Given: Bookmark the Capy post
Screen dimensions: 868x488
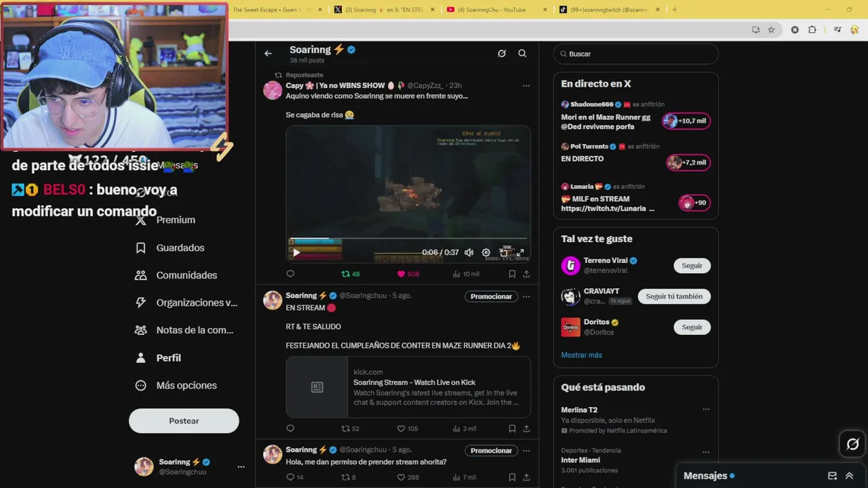Looking at the screenshot, I should coord(512,274).
